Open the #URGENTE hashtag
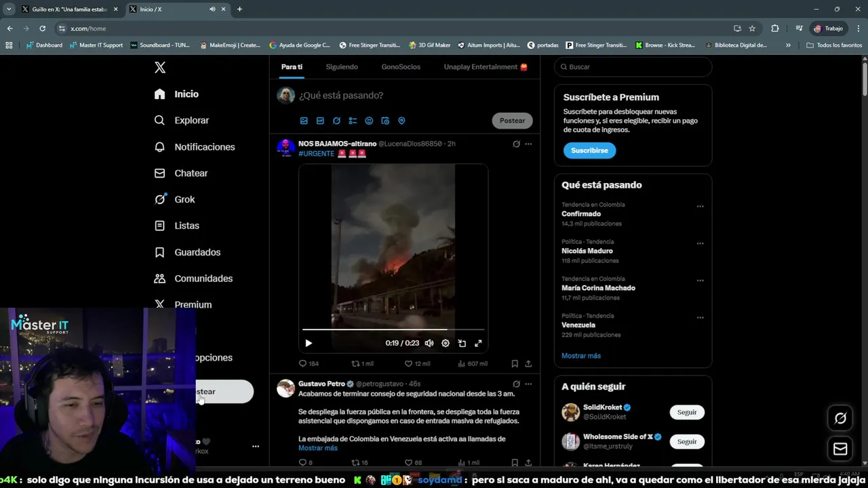 pos(316,154)
